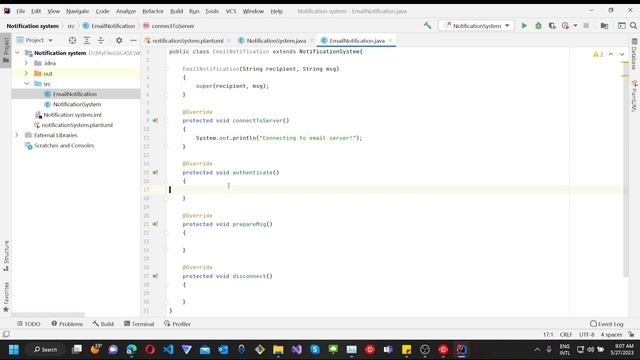Image resolution: width=640 pixels, height=360 pixels.
Task: Expand the out folder
Action: click(27, 73)
